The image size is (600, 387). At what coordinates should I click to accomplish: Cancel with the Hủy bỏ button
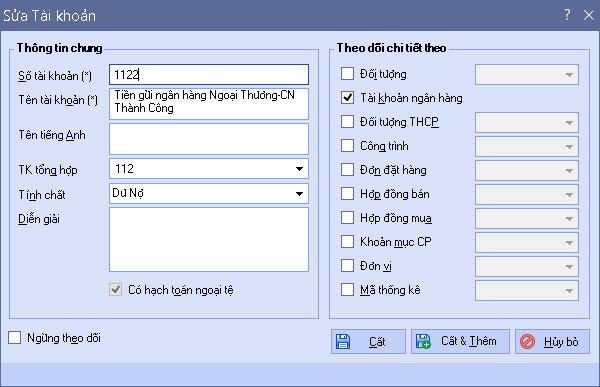click(x=552, y=341)
